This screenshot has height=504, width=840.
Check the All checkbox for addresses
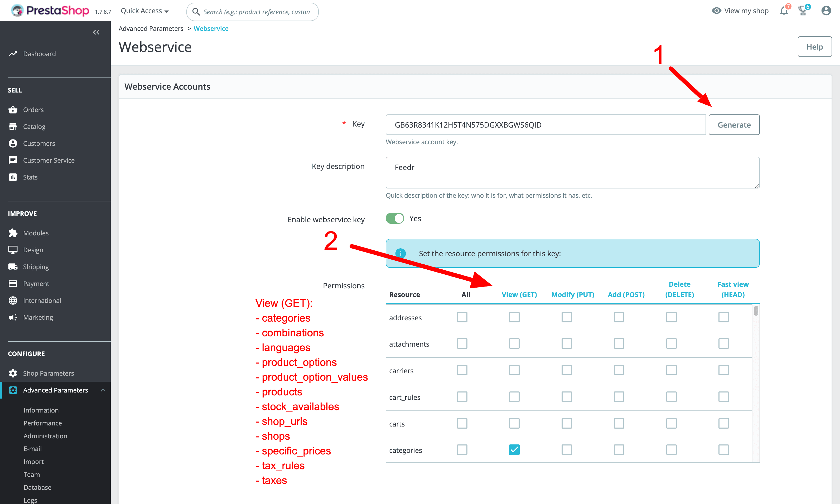click(462, 317)
